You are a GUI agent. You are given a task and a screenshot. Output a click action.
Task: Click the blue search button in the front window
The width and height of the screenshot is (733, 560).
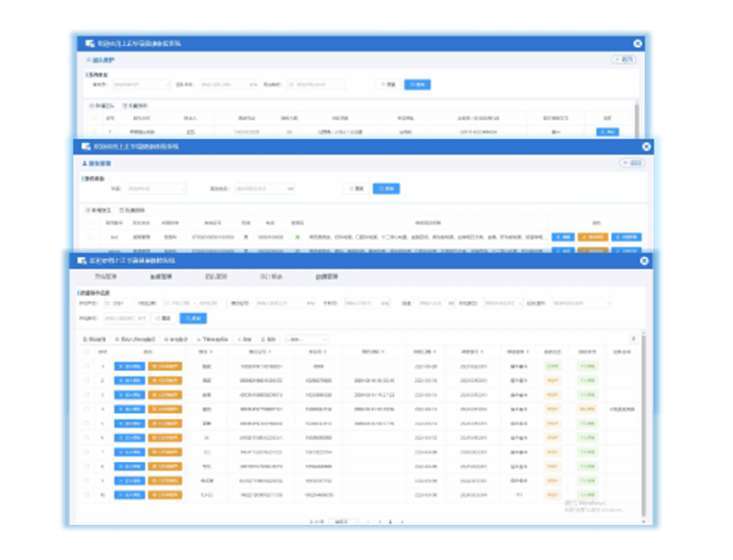[193, 318]
